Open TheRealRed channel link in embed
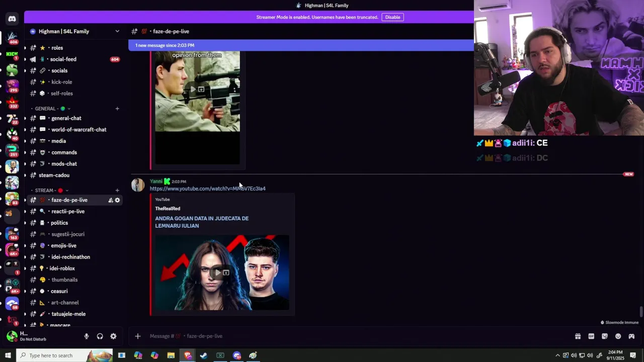644x362 pixels. 168,209
